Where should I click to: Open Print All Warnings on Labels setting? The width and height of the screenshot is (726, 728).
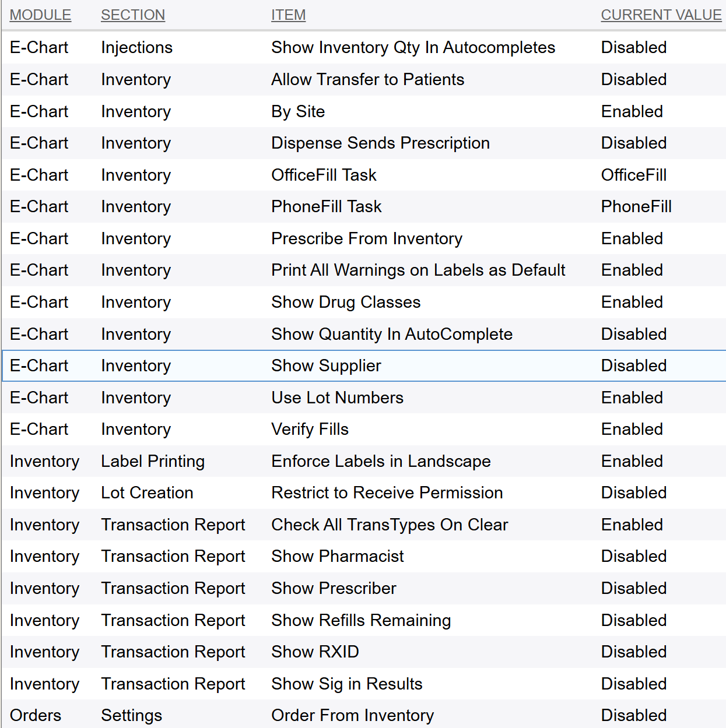pyautogui.click(x=418, y=270)
